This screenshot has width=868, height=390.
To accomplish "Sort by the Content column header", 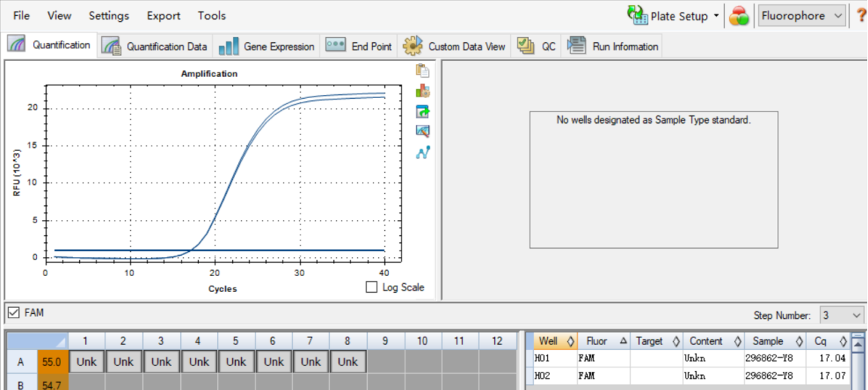I will 714,341.
